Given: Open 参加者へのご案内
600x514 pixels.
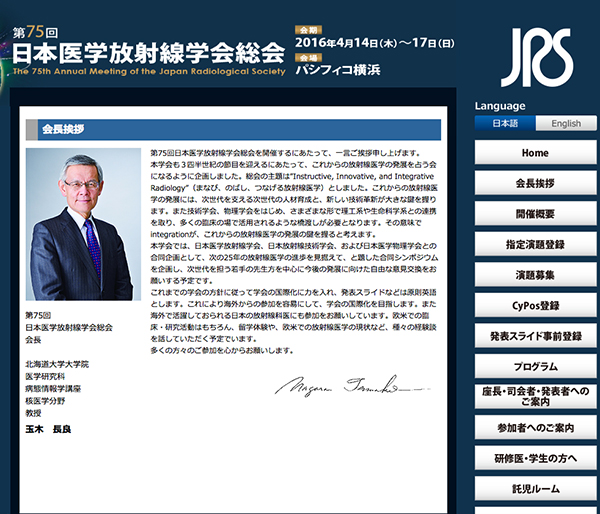Looking at the screenshot, I should point(535,428).
